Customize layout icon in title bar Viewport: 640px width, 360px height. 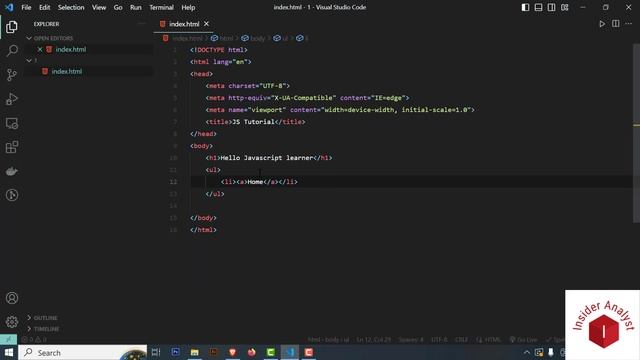565,7
